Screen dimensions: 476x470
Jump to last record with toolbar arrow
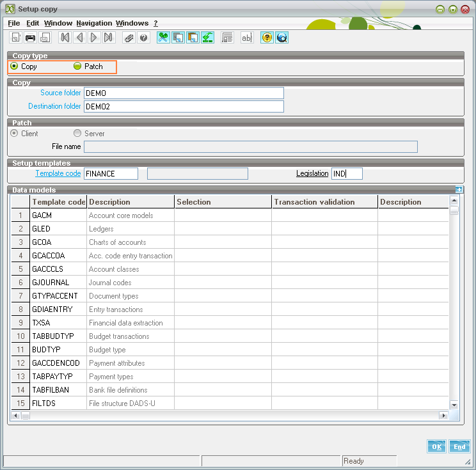[108, 38]
